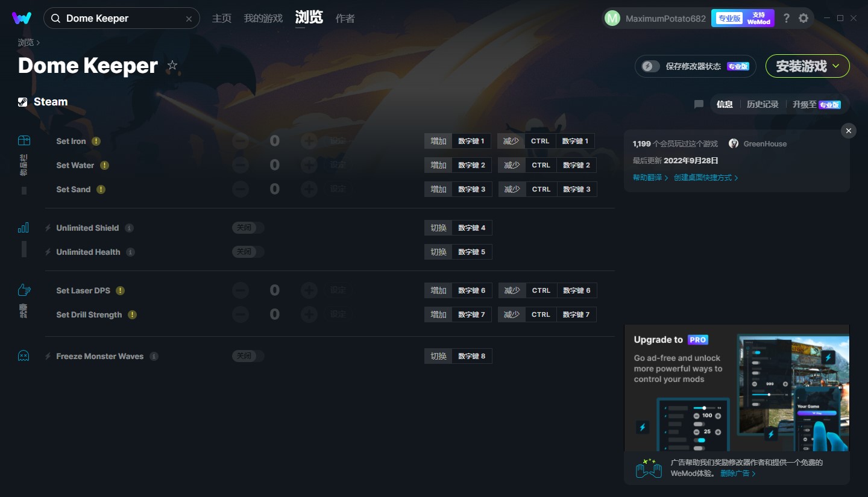Decrease Set Drill Strength with minus
The image size is (868, 497).
click(x=241, y=314)
